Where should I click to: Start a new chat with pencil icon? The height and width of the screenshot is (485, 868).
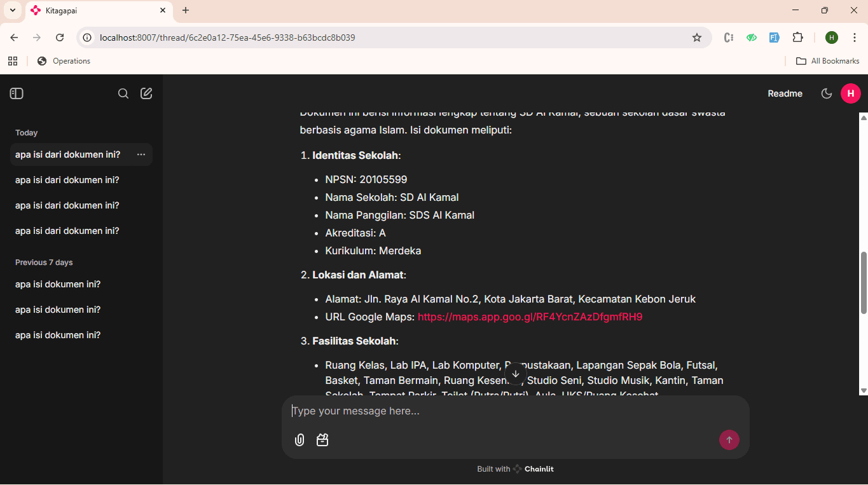[x=146, y=93]
